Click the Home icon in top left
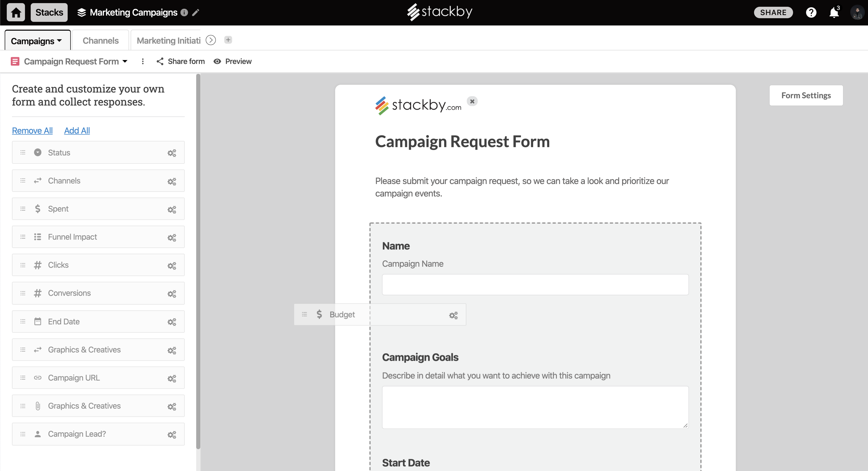868x471 pixels. coord(15,12)
